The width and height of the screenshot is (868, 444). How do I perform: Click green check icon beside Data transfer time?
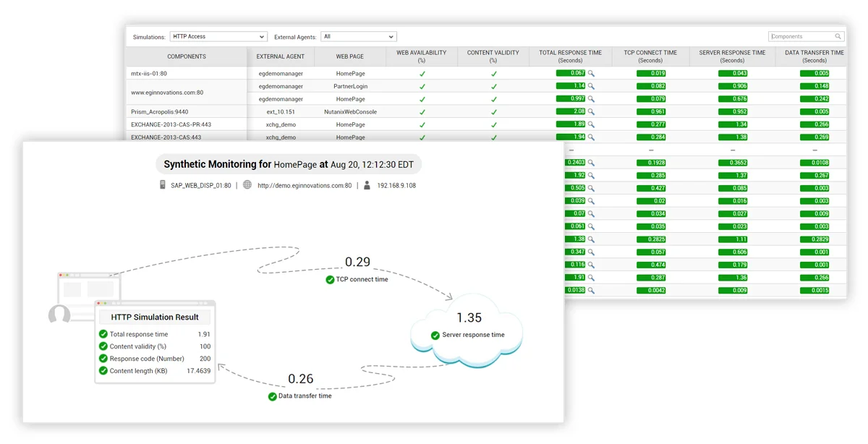pyautogui.click(x=272, y=396)
